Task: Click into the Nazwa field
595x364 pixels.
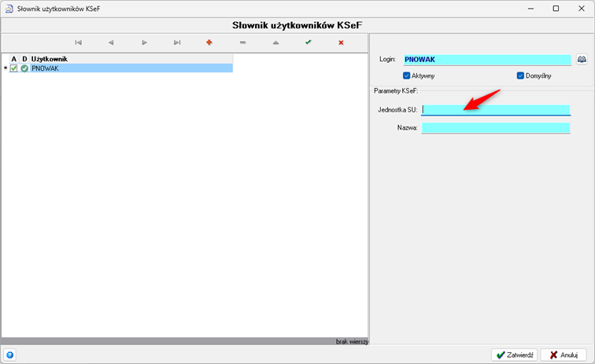Action: coord(496,127)
